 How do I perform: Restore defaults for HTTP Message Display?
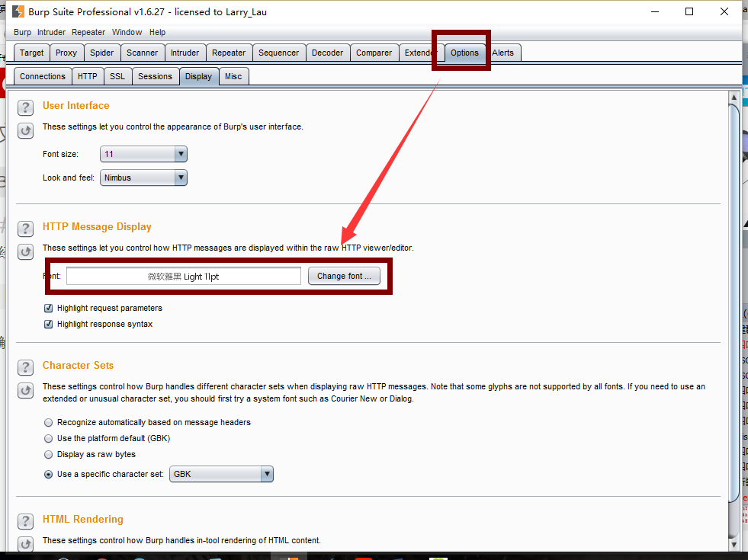(25, 251)
